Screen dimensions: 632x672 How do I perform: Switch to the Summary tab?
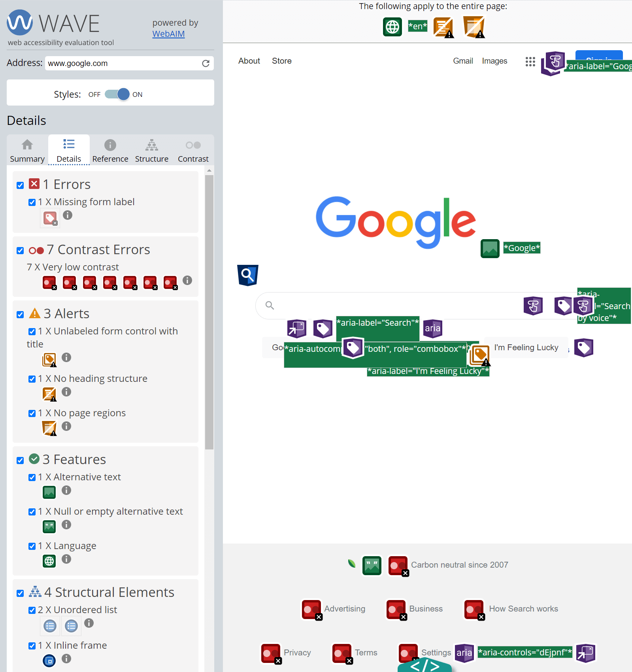(x=27, y=151)
